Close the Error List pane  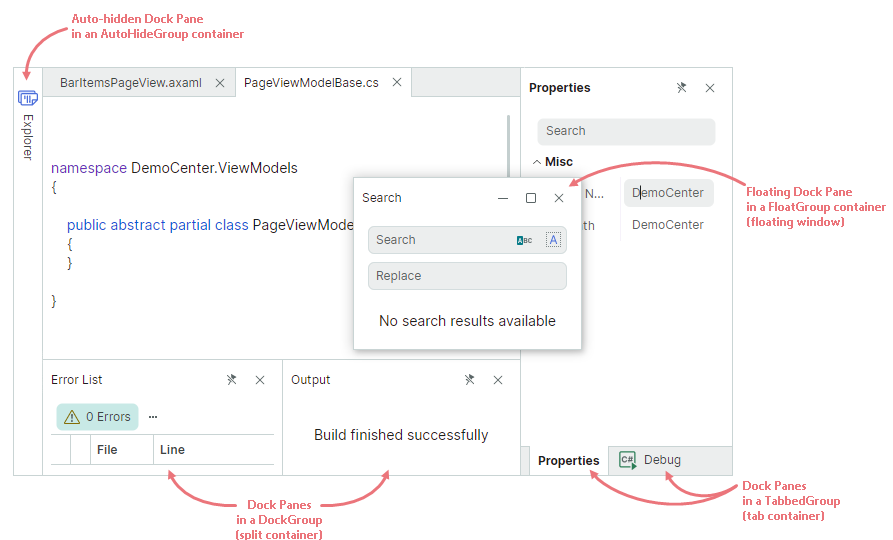coord(260,380)
